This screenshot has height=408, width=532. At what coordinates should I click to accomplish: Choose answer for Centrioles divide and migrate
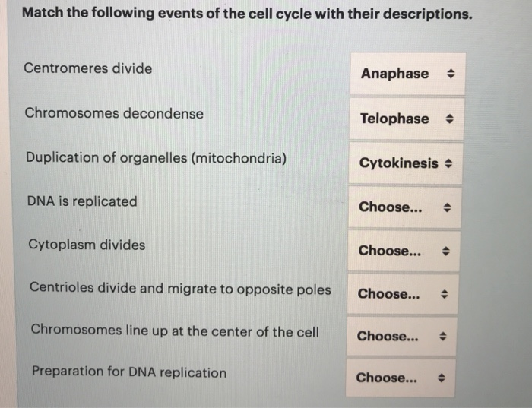(x=402, y=294)
